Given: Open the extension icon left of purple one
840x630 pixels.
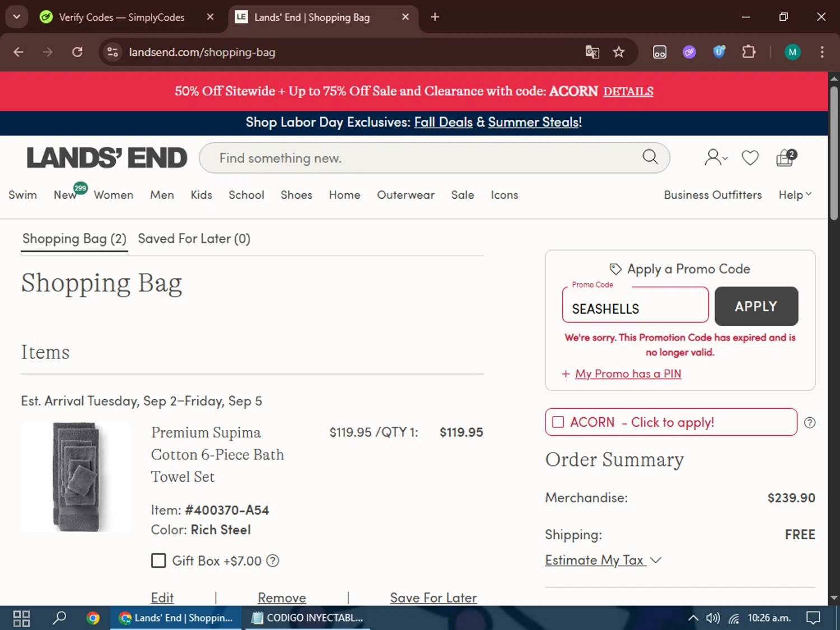Looking at the screenshot, I should (x=660, y=52).
